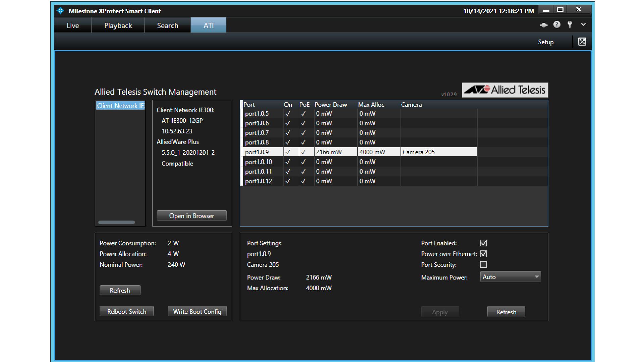The height and width of the screenshot is (362, 644).
Task: Click the switch list horizontal scrollbar
Action: (116, 222)
